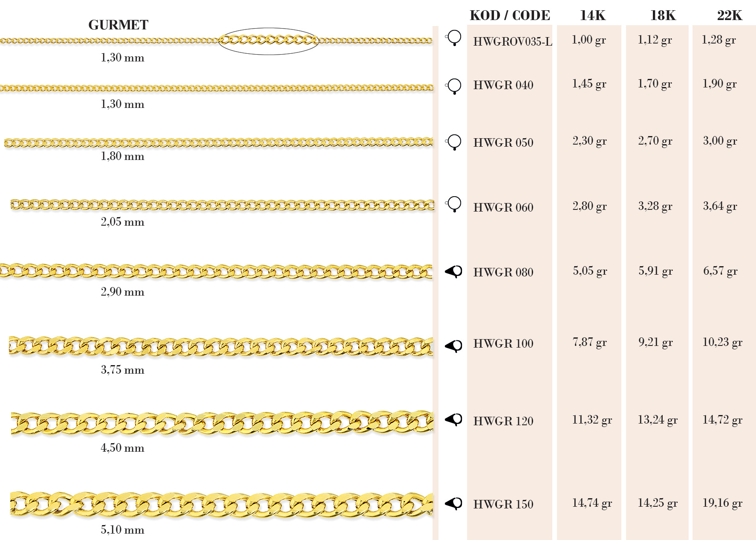Click the spring ring clasp icon beside HWGR 060

454,204
